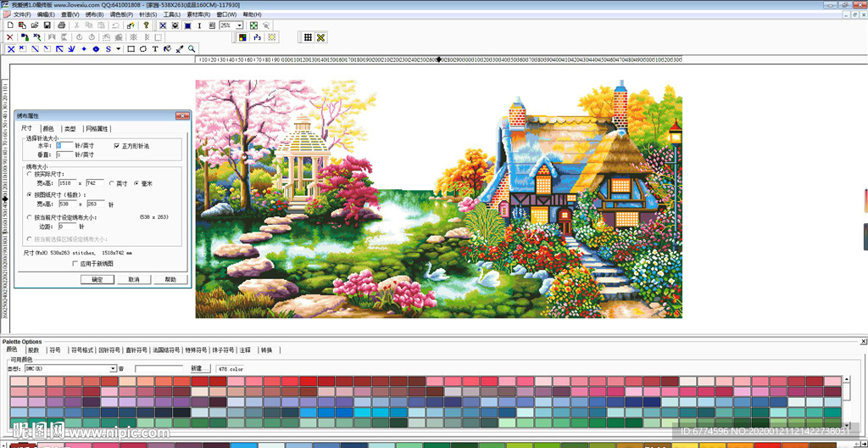Click the yellow crossed stitch icon

(x=320, y=37)
